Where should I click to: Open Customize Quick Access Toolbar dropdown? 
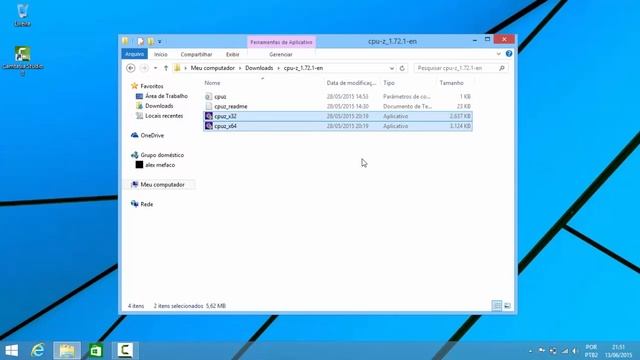click(x=160, y=42)
